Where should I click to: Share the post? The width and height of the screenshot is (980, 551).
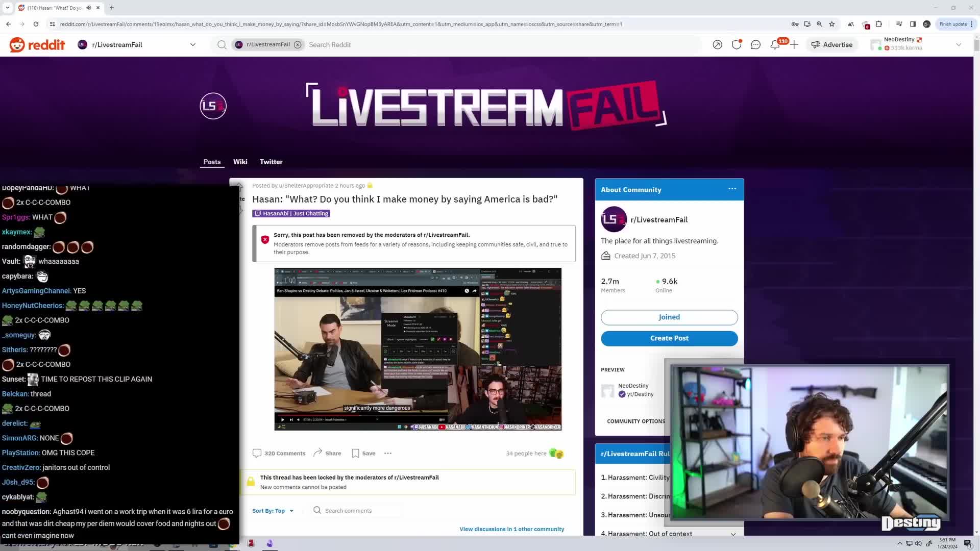[327, 454]
